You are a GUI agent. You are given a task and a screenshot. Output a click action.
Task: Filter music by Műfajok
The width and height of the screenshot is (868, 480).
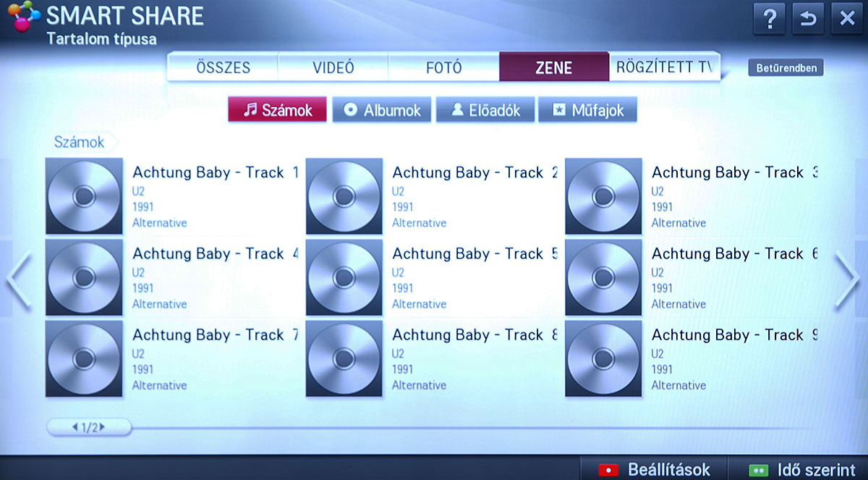point(587,110)
